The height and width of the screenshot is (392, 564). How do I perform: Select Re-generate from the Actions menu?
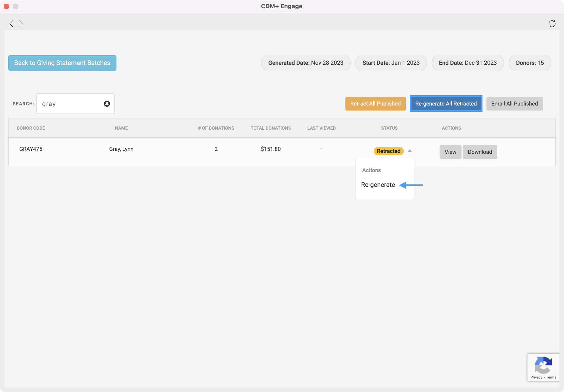point(378,185)
